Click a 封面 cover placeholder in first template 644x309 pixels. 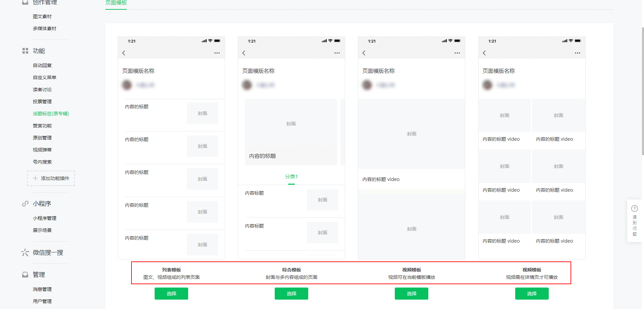pos(202,113)
